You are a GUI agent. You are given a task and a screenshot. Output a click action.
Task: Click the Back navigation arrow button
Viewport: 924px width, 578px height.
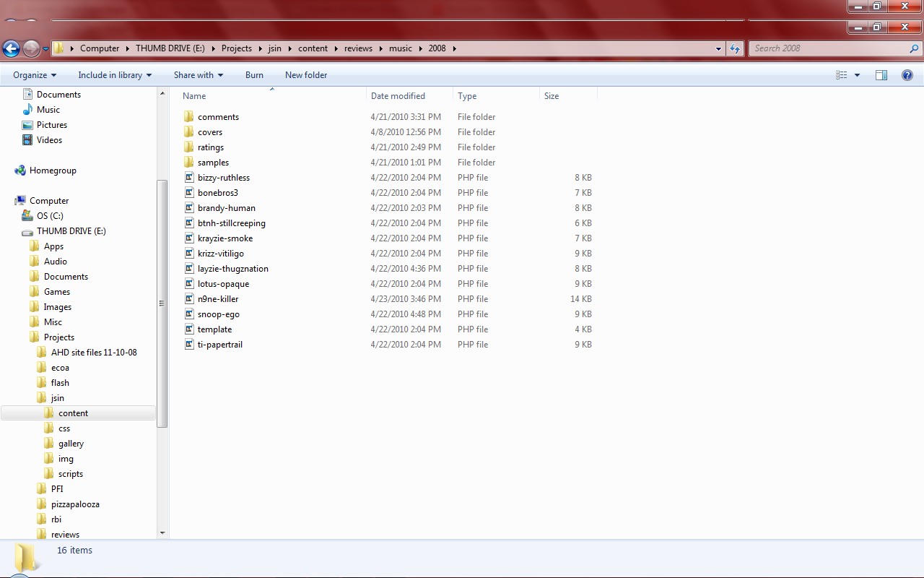pyautogui.click(x=11, y=48)
